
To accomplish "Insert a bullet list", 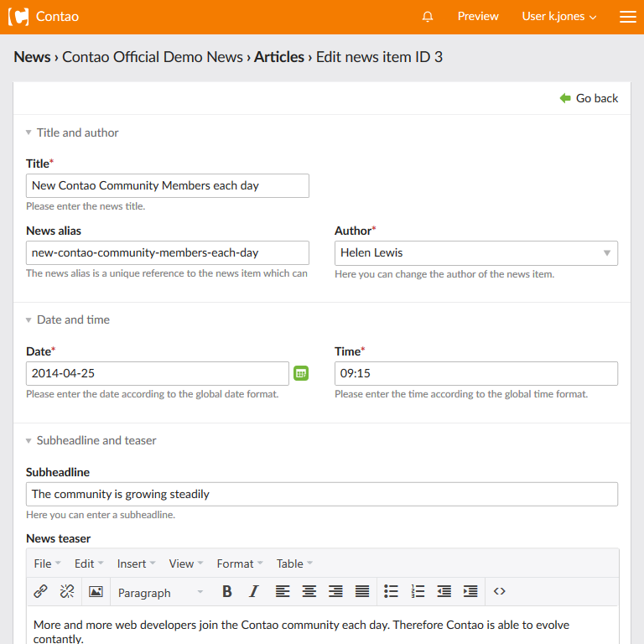I will [x=391, y=591].
